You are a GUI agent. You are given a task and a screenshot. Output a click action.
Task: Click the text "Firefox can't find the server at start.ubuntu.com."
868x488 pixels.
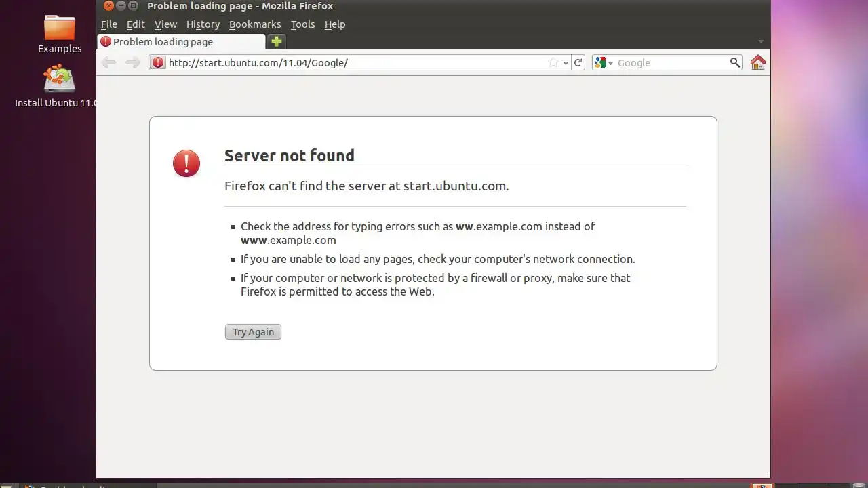pyautogui.click(x=366, y=186)
